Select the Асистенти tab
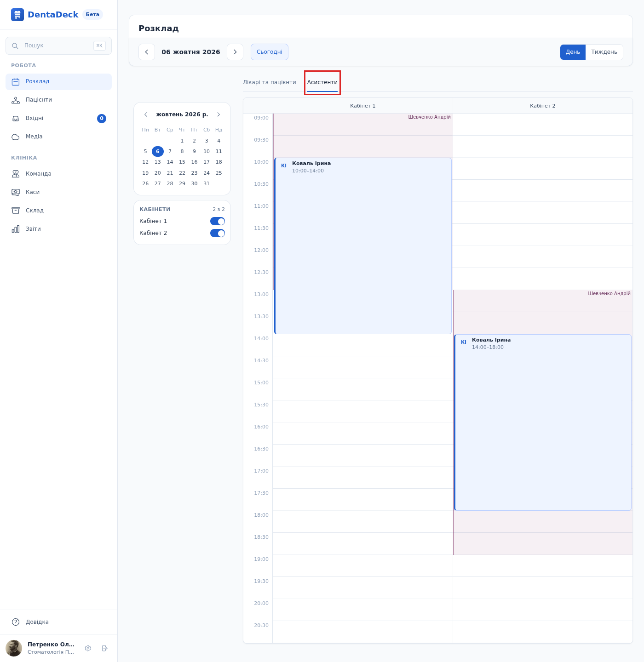The height and width of the screenshot is (662, 644). (322, 82)
